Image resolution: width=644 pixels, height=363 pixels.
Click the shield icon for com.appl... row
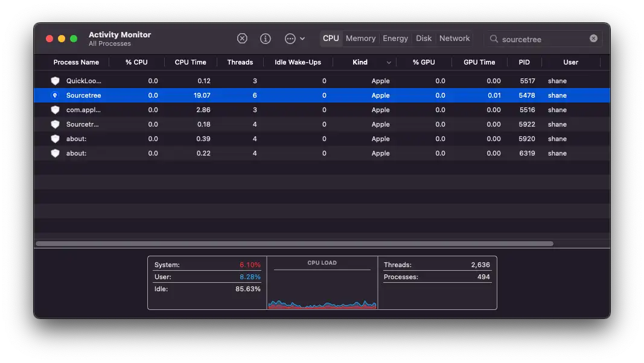click(55, 110)
